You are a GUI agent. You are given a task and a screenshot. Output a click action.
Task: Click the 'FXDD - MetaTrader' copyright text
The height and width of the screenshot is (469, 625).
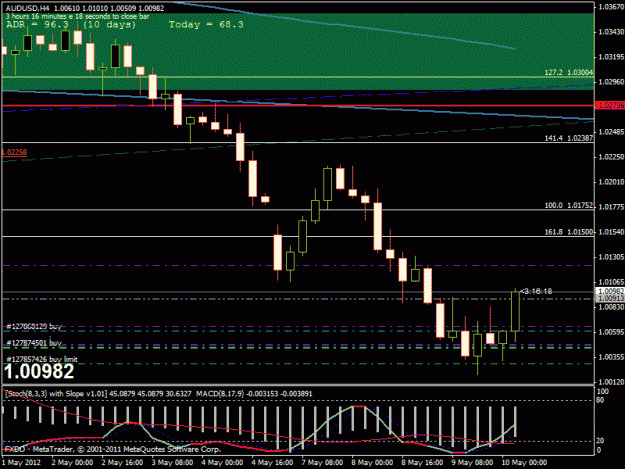(x=112, y=449)
